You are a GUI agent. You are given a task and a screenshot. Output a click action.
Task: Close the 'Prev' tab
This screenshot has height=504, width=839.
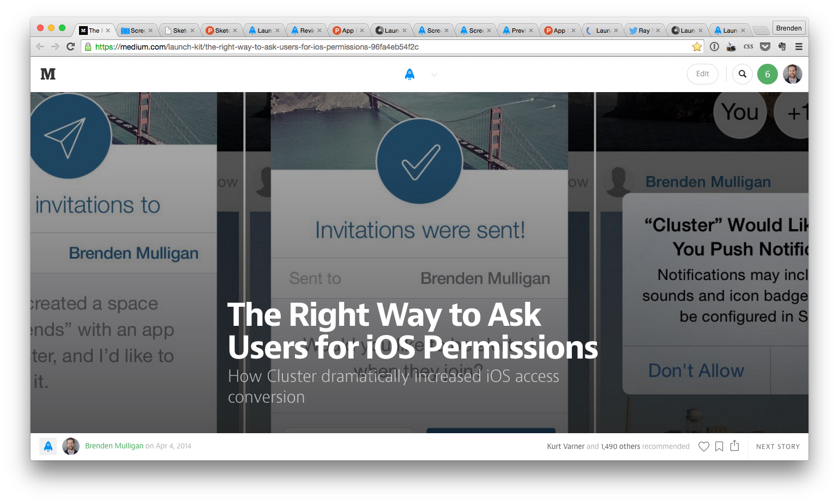pyautogui.click(x=531, y=31)
